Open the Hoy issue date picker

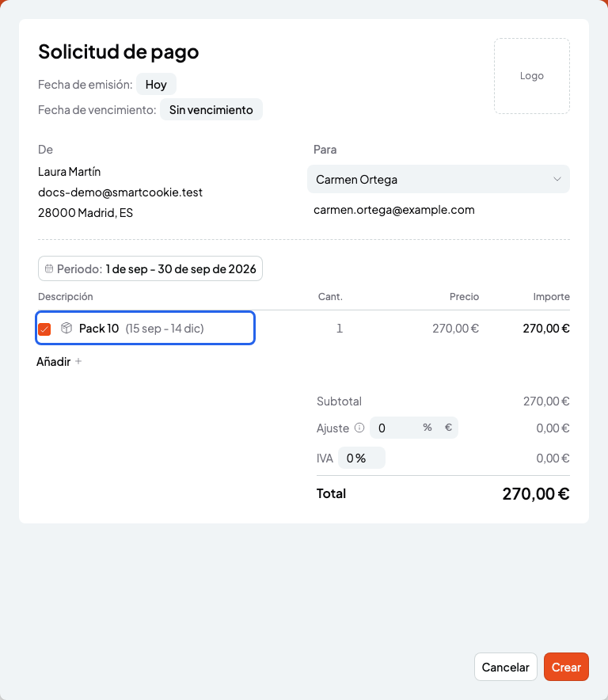click(x=156, y=85)
